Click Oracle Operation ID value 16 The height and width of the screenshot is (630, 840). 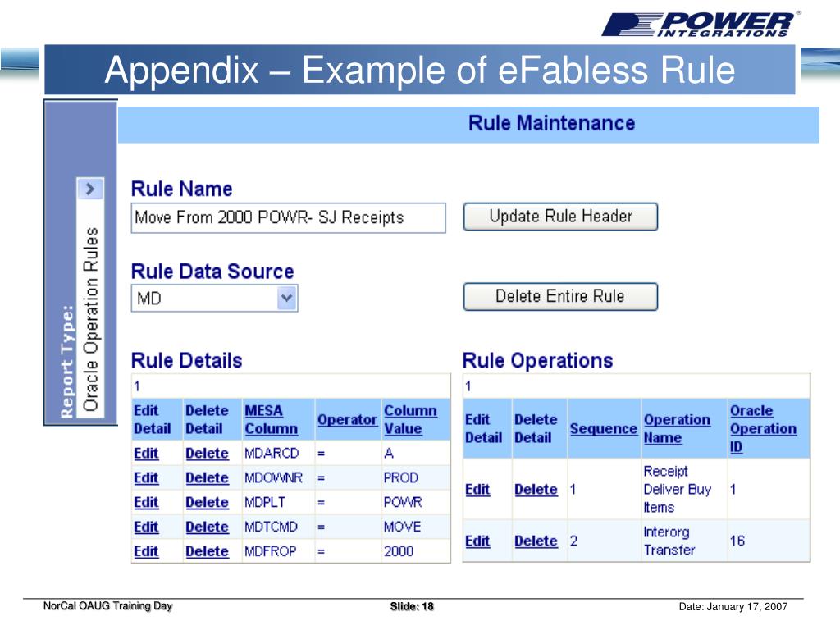tap(737, 541)
